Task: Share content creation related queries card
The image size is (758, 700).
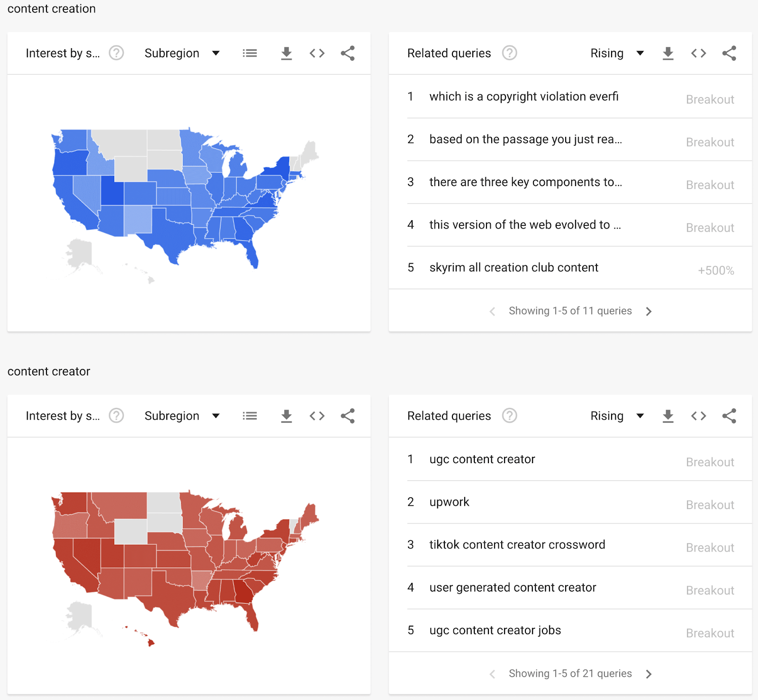Action: (729, 54)
